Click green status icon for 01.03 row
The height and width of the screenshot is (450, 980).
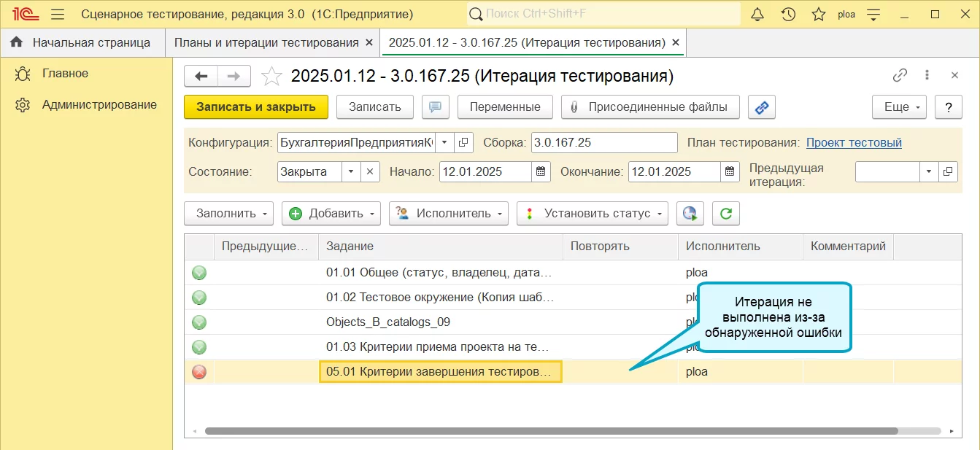point(199,347)
